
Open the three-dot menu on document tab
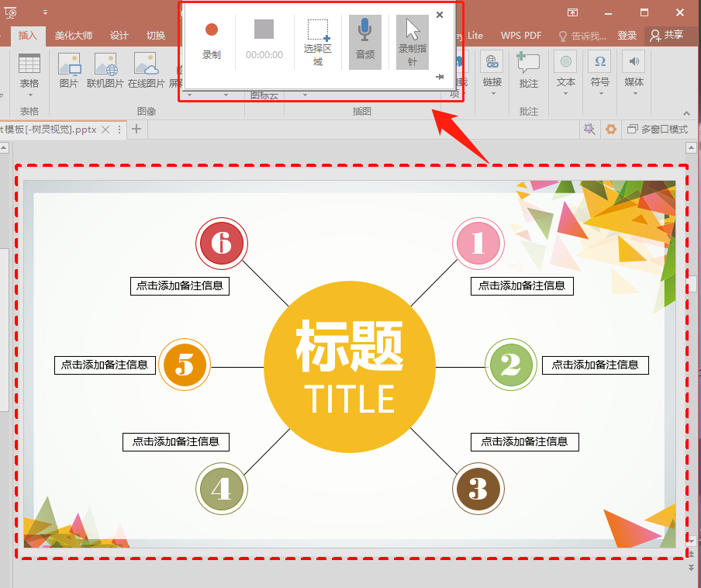(119, 130)
